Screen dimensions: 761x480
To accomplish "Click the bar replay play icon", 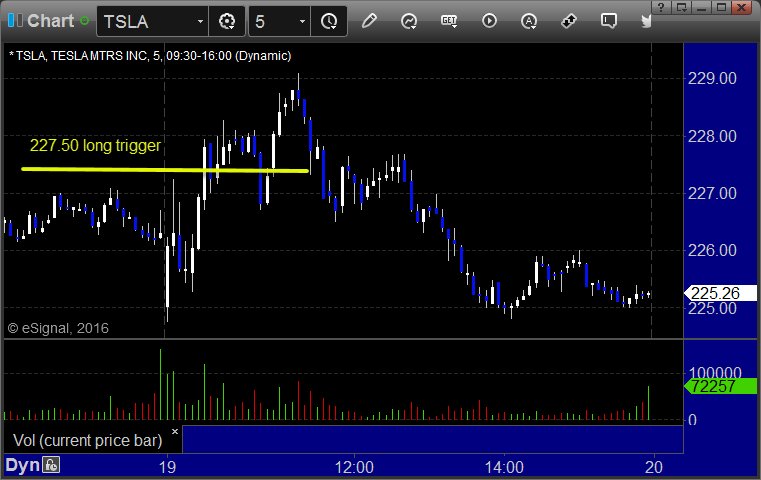I will (489, 21).
